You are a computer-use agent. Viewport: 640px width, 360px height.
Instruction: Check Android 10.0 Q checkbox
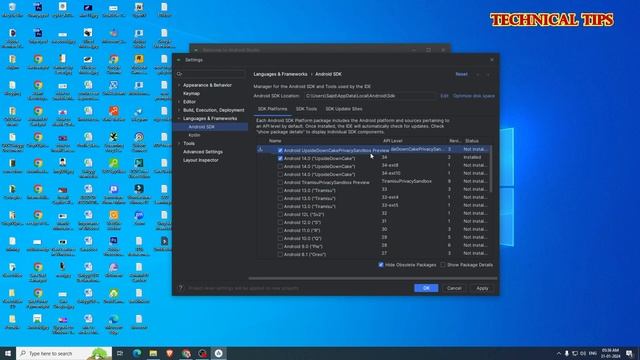click(x=280, y=238)
